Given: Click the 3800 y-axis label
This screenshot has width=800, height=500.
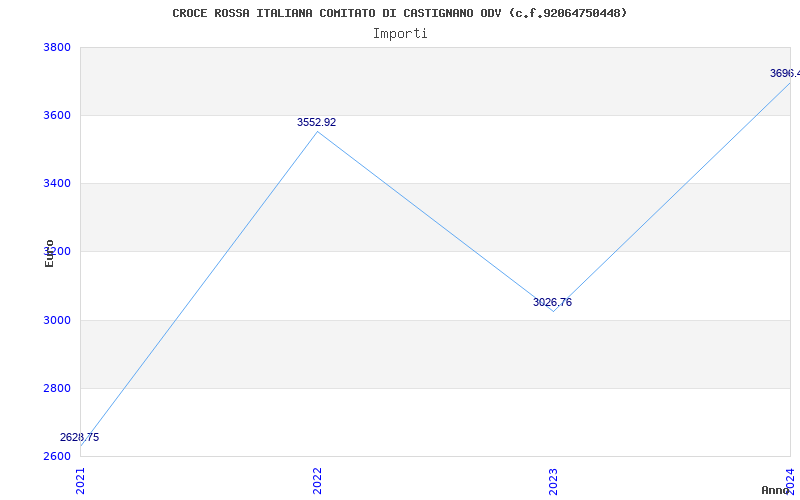Looking at the screenshot, I should click(x=57, y=47).
